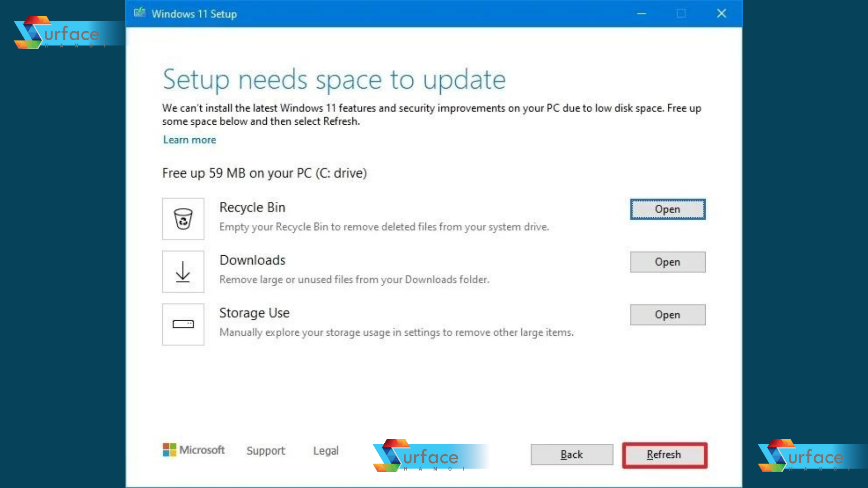868x488 pixels.
Task: Open the Support link
Action: pyautogui.click(x=266, y=450)
